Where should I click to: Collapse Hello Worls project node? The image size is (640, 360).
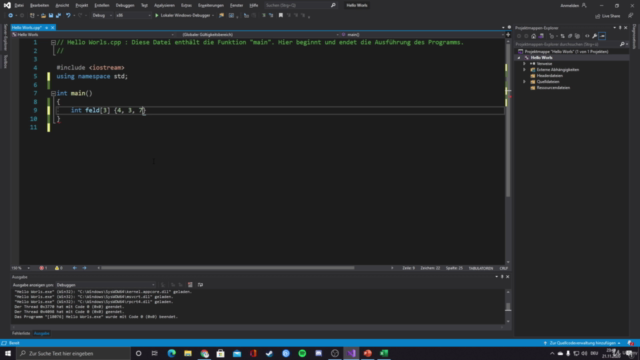point(519,58)
